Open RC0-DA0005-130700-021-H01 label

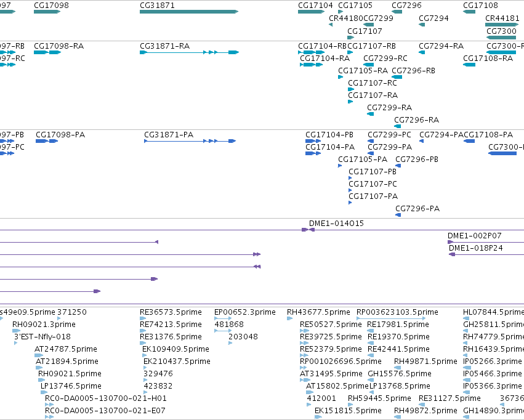point(106,398)
